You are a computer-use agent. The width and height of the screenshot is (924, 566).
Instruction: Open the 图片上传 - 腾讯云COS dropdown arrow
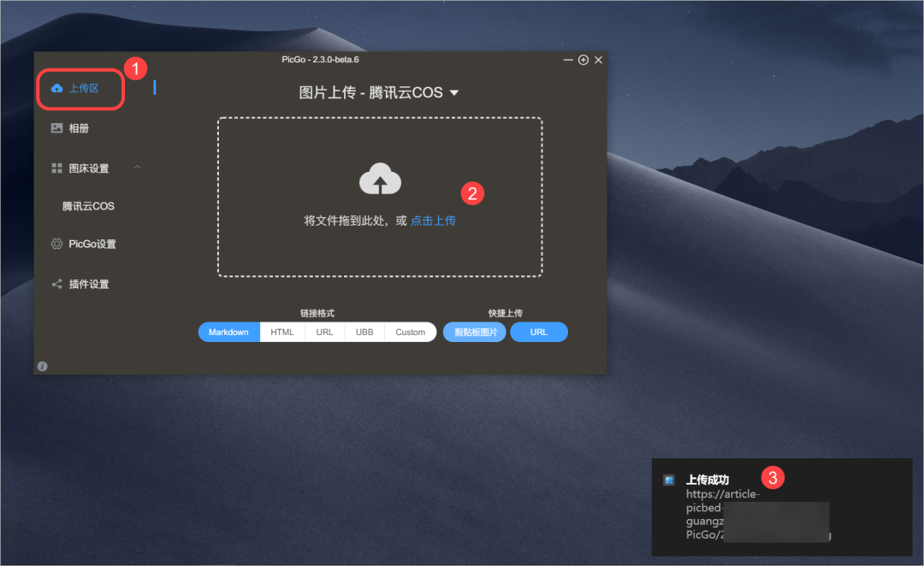[453, 93]
